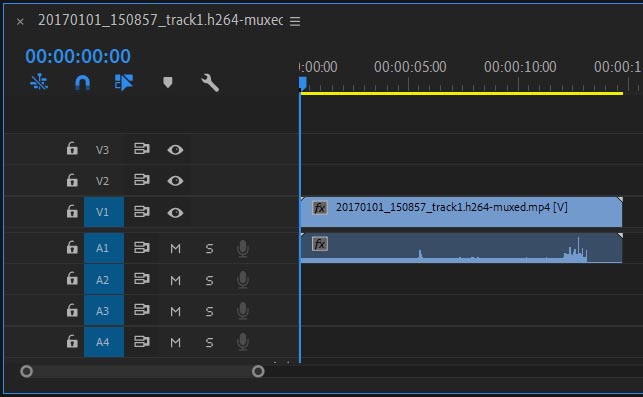The image size is (643, 397).
Task: Click the blue playhead marker on ruler
Action: click(303, 84)
